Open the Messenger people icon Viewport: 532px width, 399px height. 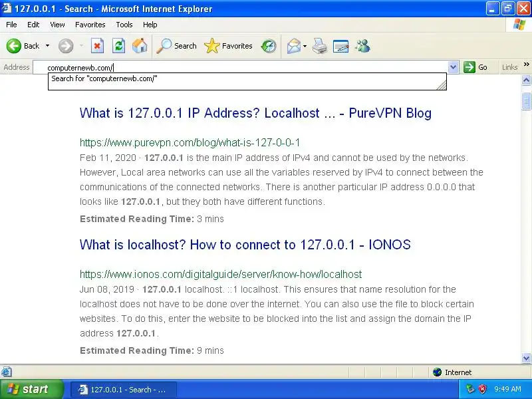click(x=362, y=46)
